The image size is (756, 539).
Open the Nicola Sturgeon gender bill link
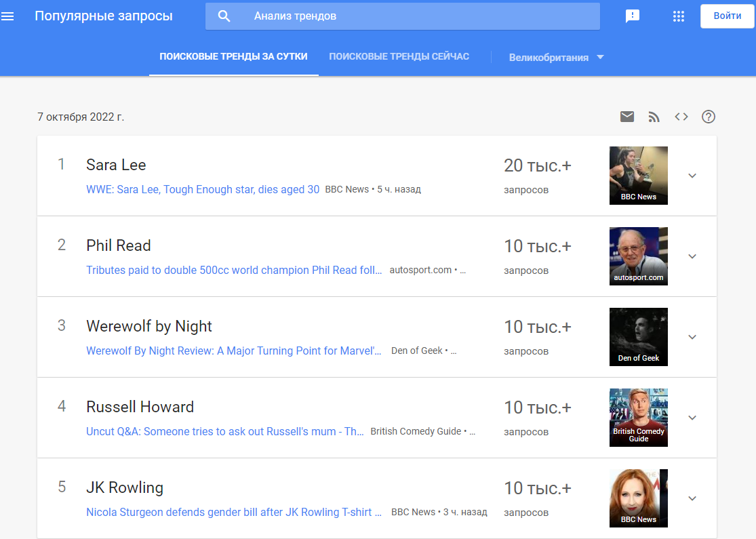click(x=234, y=512)
